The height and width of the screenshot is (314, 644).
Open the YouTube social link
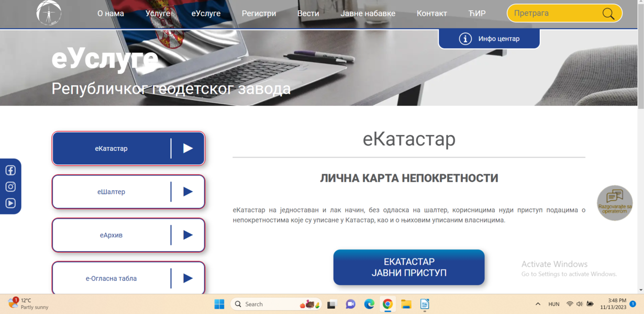[x=10, y=204]
